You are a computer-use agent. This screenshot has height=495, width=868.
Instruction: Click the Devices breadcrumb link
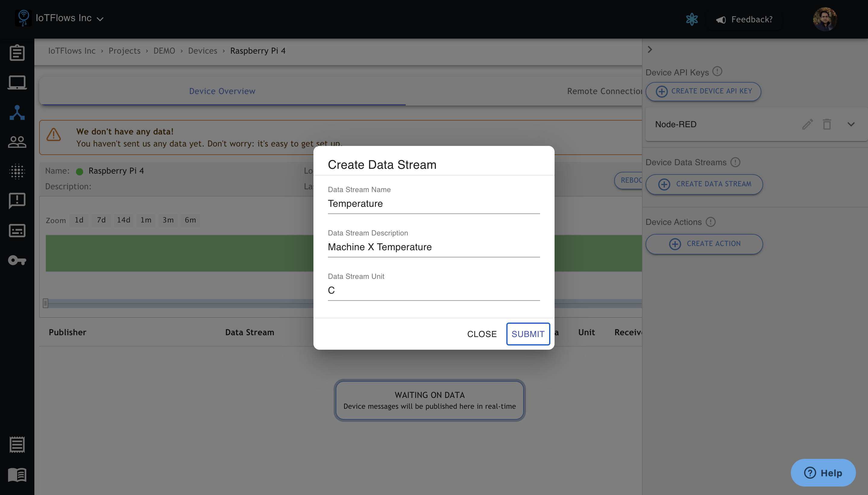[x=203, y=51]
